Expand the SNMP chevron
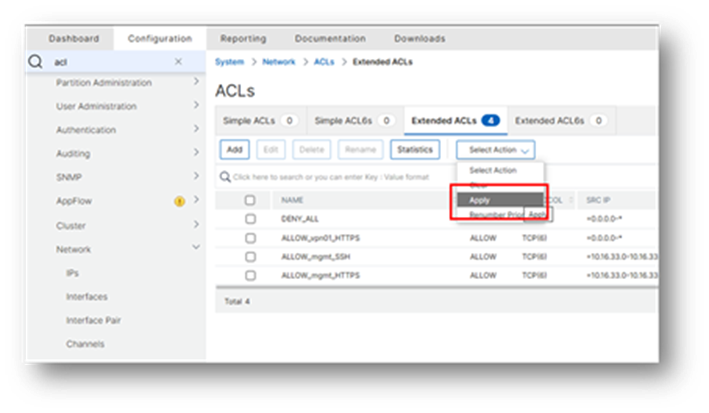This screenshot has height=413, width=709. [x=196, y=176]
